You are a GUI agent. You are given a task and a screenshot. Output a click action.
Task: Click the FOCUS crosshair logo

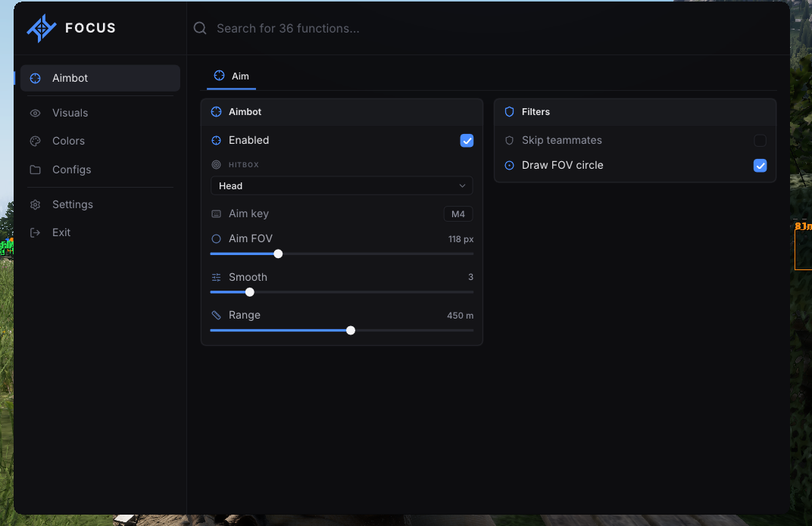42,28
